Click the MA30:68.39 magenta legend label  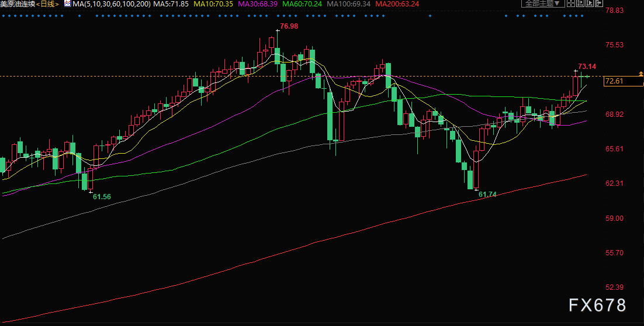click(258, 4)
